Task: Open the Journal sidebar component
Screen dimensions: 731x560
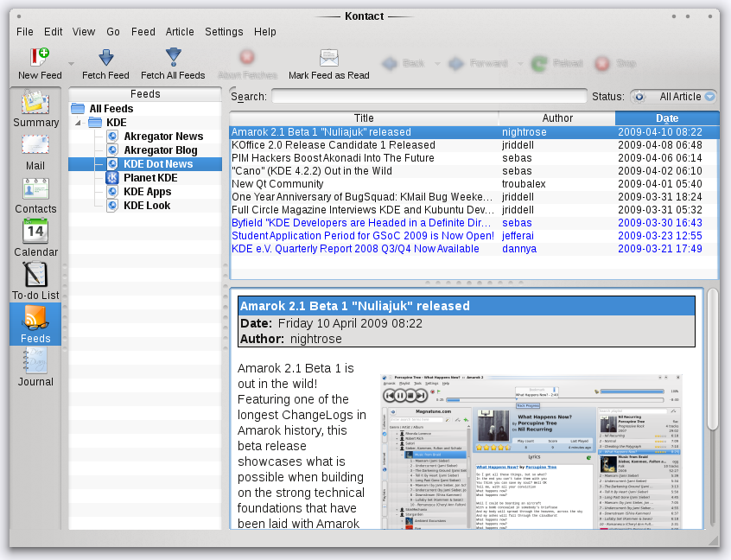Action: pos(35,366)
